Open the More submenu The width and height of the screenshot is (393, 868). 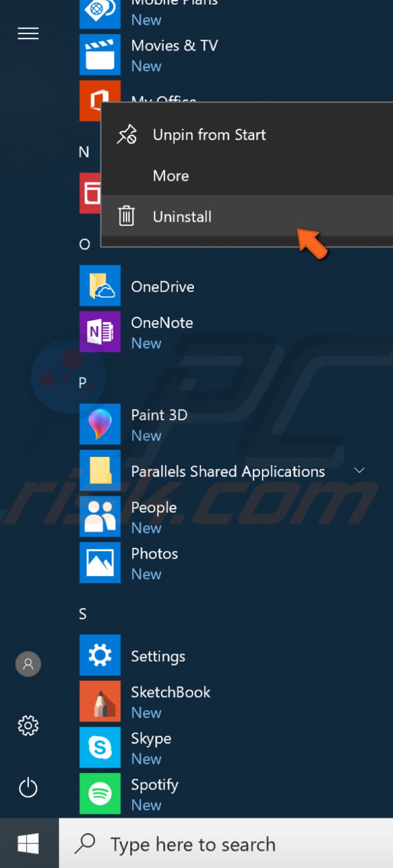pos(171,175)
